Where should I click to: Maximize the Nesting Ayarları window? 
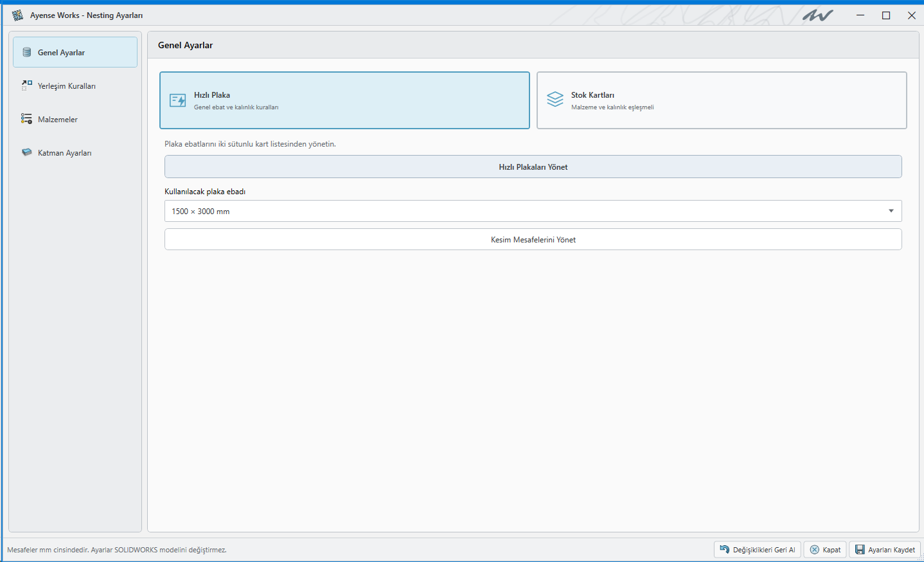coord(886,15)
